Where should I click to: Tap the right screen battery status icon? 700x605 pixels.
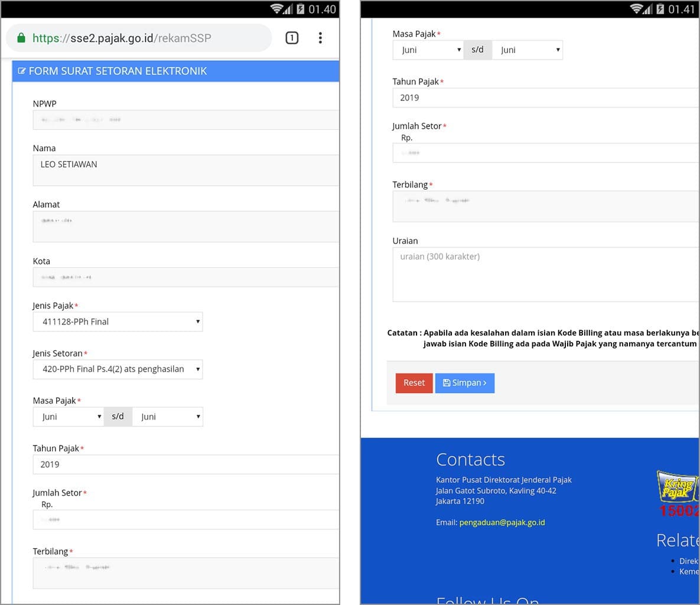pos(660,9)
